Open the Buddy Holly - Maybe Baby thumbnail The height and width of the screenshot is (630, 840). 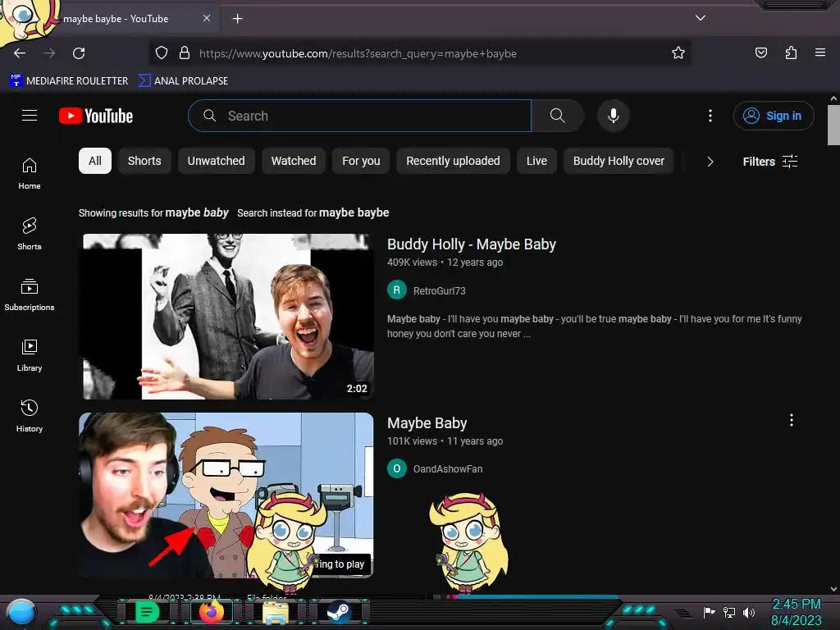[228, 317]
